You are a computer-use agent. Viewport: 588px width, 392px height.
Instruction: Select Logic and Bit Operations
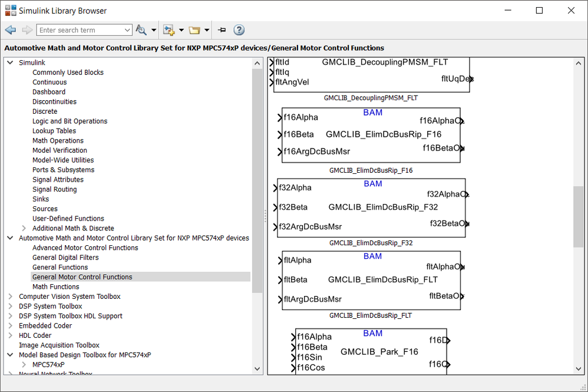[70, 121]
